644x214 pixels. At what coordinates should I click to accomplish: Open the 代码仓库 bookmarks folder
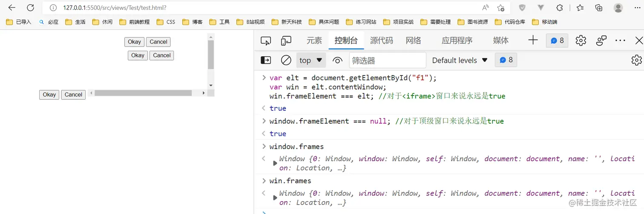pos(510,22)
